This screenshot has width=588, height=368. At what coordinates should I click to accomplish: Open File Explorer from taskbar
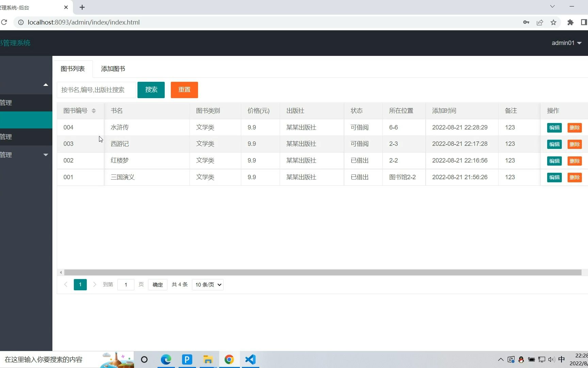[208, 359]
